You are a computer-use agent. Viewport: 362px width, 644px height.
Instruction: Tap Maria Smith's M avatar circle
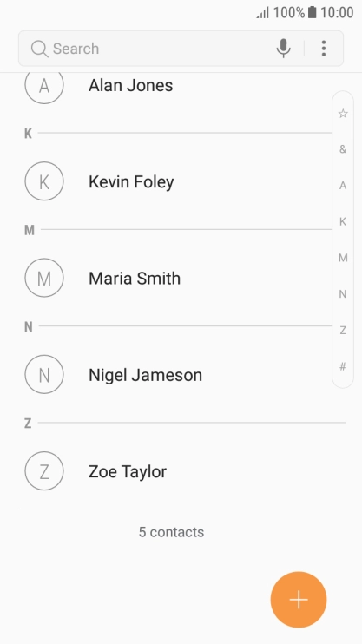[44, 278]
